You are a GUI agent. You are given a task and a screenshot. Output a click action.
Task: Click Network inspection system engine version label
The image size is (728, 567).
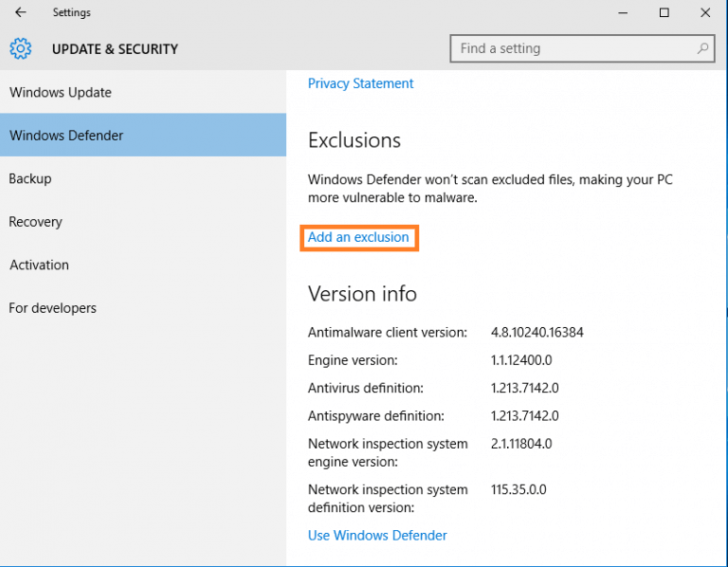coord(388,452)
